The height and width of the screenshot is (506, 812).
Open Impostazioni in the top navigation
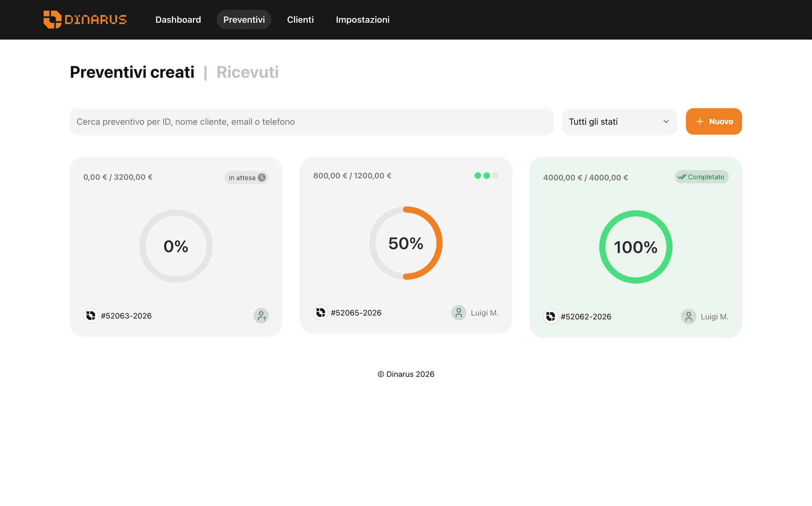(362, 19)
